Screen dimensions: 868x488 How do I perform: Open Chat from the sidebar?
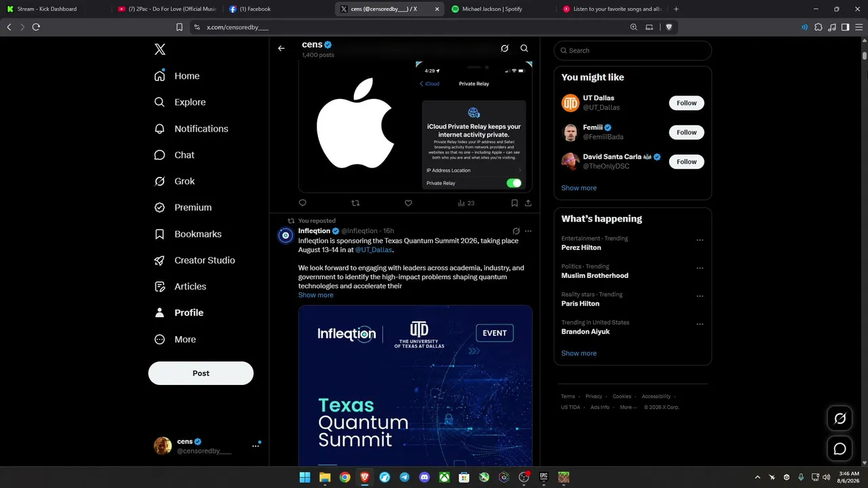[x=174, y=155]
